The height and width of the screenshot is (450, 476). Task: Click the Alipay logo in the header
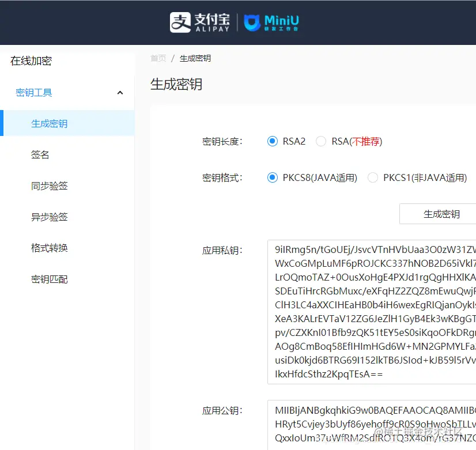200,22
